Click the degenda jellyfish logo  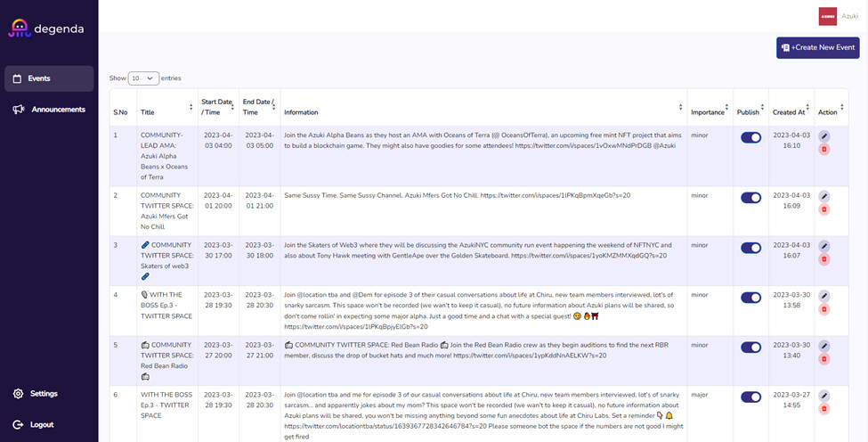[19, 29]
